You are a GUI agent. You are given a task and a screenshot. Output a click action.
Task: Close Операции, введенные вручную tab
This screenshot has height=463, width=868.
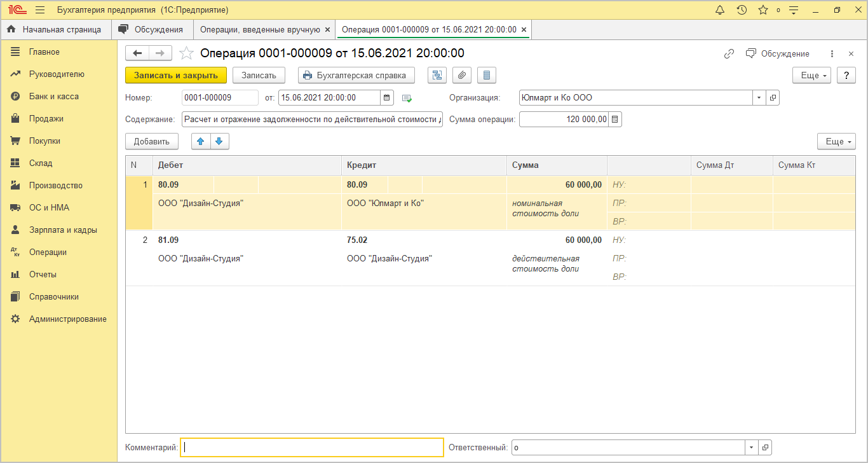click(327, 30)
